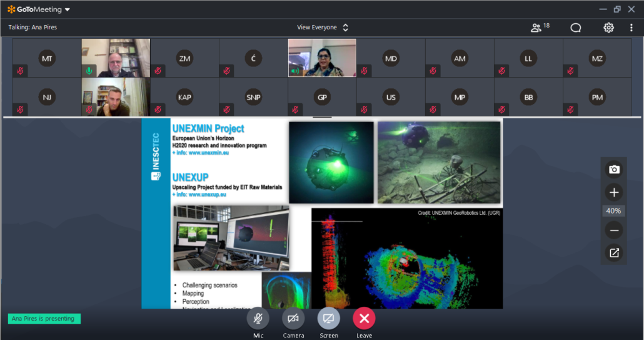
Task: Click 'Talking: Ana Pires' status text
Action: tap(33, 28)
